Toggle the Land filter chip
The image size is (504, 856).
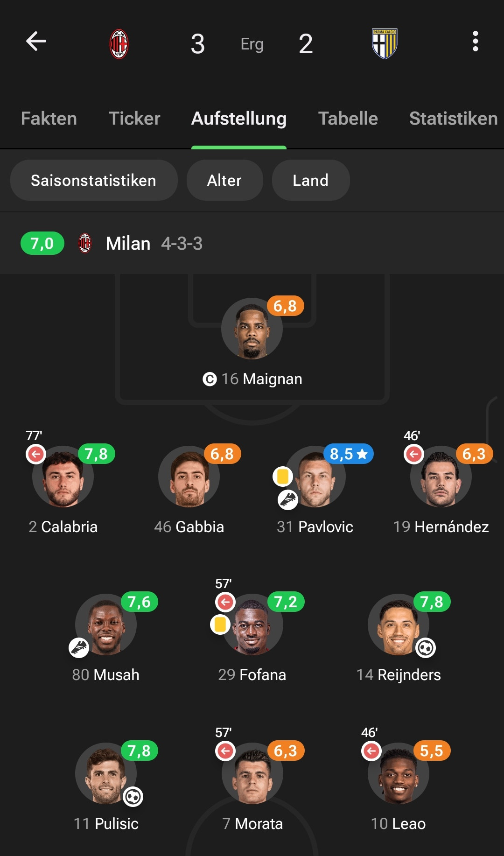[x=310, y=180]
